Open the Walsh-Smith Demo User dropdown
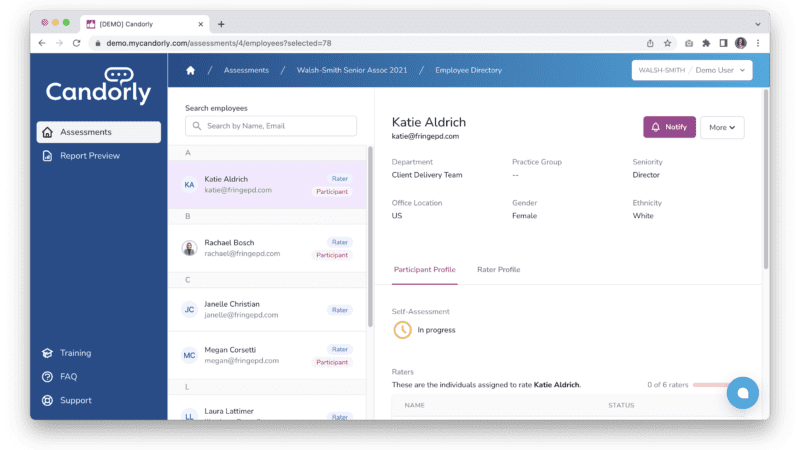 click(x=692, y=70)
